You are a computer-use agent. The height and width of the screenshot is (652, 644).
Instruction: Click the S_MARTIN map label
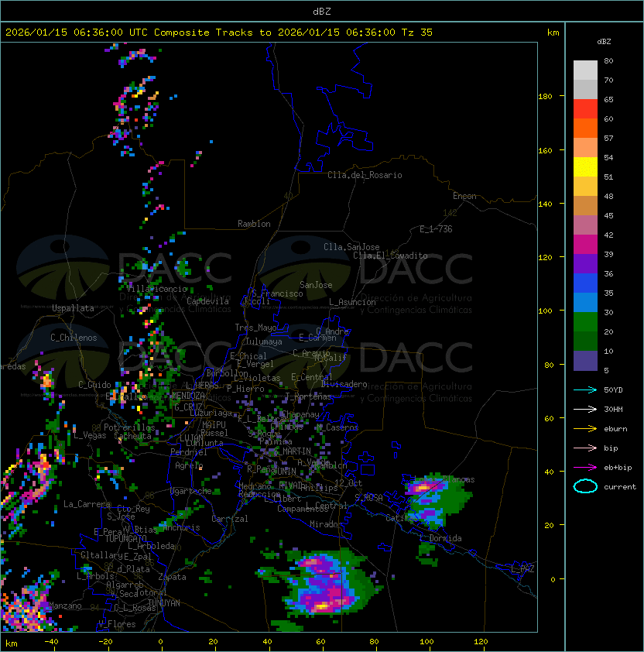[x=293, y=451]
